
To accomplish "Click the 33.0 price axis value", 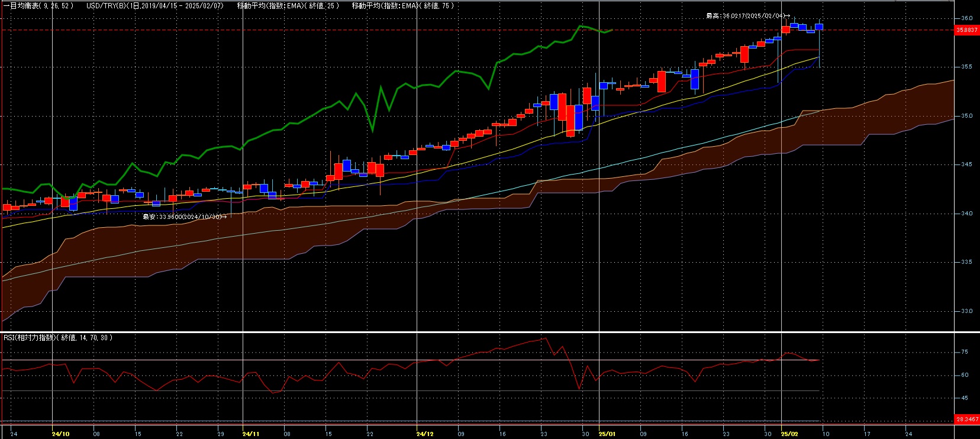I will (966, 311).
